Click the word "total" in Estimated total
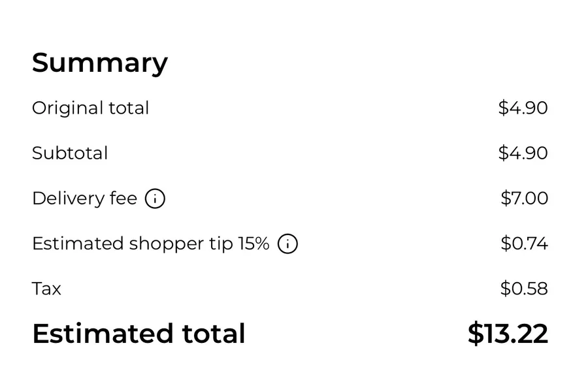This screenshot has height=367, width=588. [x=213, y=334]
